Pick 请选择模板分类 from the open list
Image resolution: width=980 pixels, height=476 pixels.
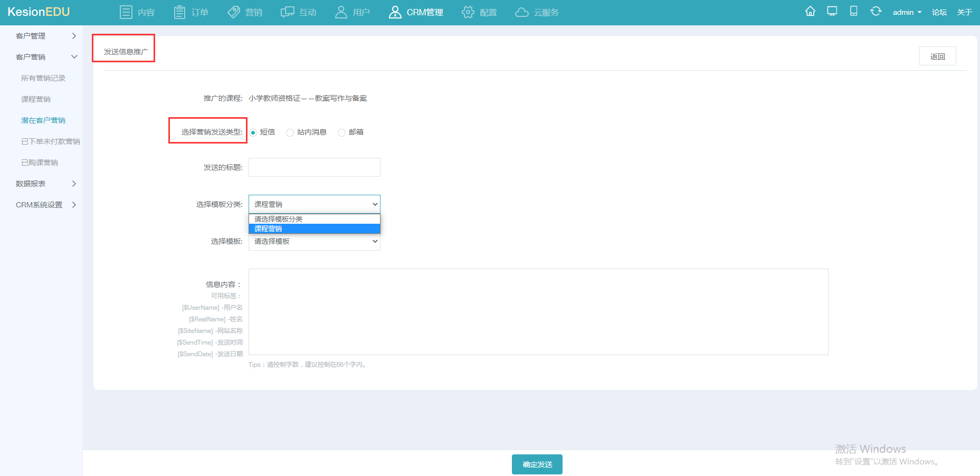315,219
